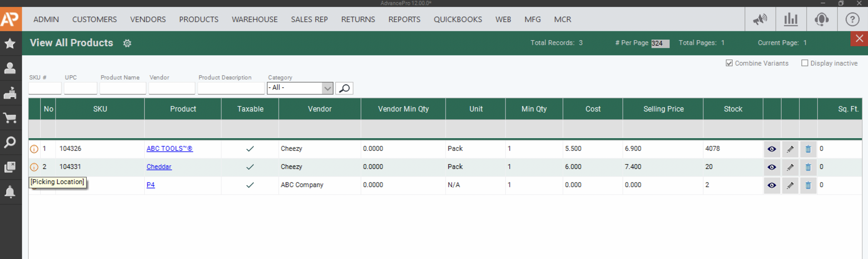Viewport: 868px width, 259px height.
Task: Open the megaphone announcements icon
Action: click(760, 20)
